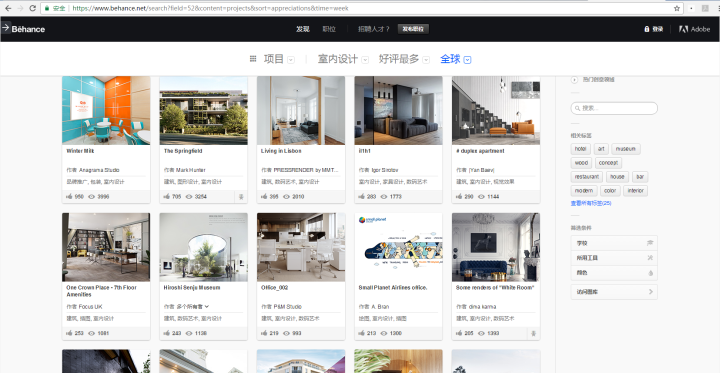
Task: Open the 全球 location dropdown
Action: click(456, 59)
